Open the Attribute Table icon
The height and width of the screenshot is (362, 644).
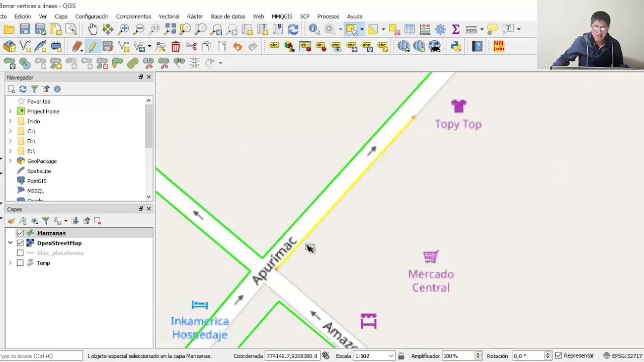tap(410, 29)
